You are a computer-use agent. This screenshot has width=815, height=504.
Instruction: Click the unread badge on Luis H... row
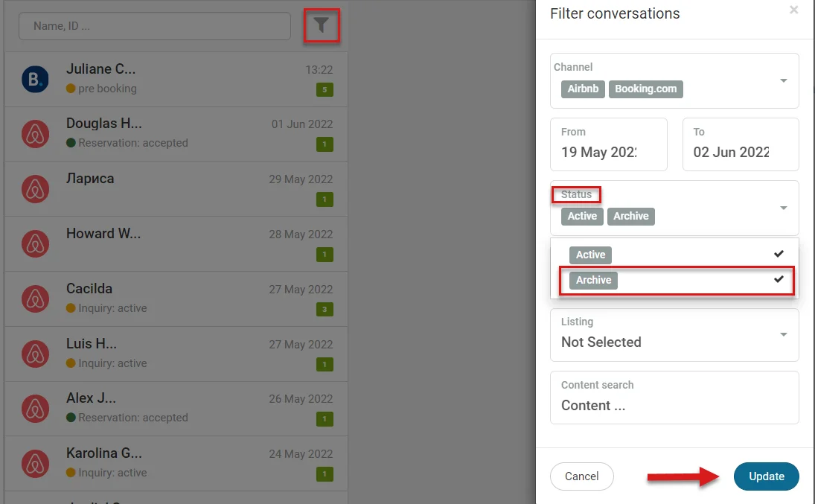(x=325, y=364)
